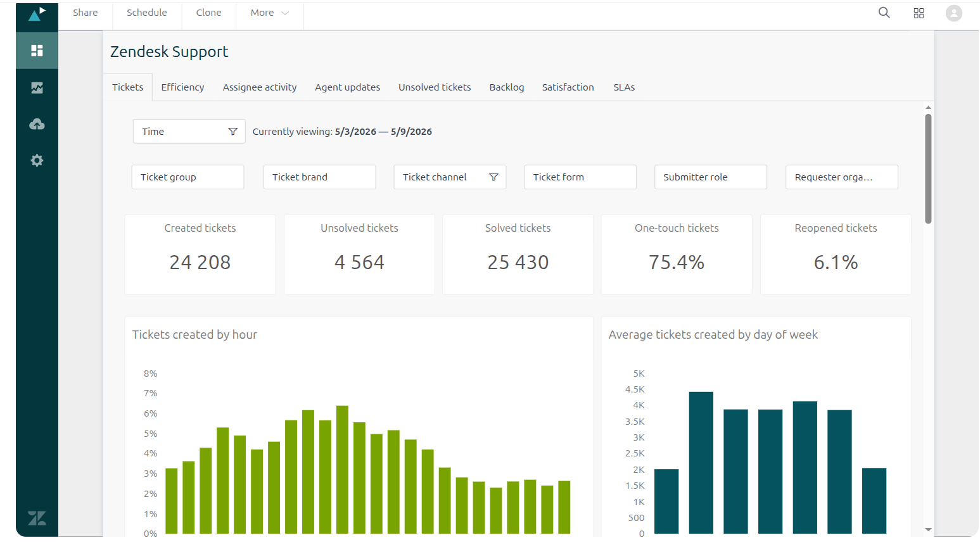This screenshot has width=980, height=559.
Task: Click the Solved tickets value 25 430
Action: pos(518,262)
